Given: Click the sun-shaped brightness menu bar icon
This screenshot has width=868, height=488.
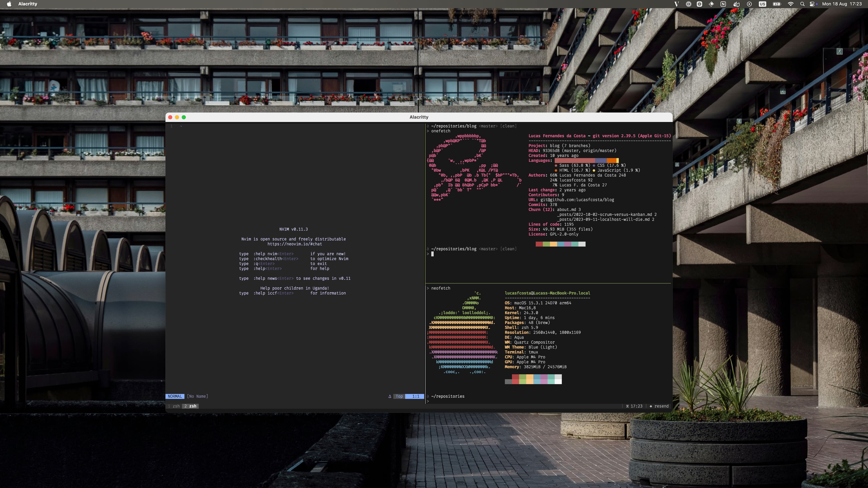Looking at the screenshot, I should (x=700, y=4).
